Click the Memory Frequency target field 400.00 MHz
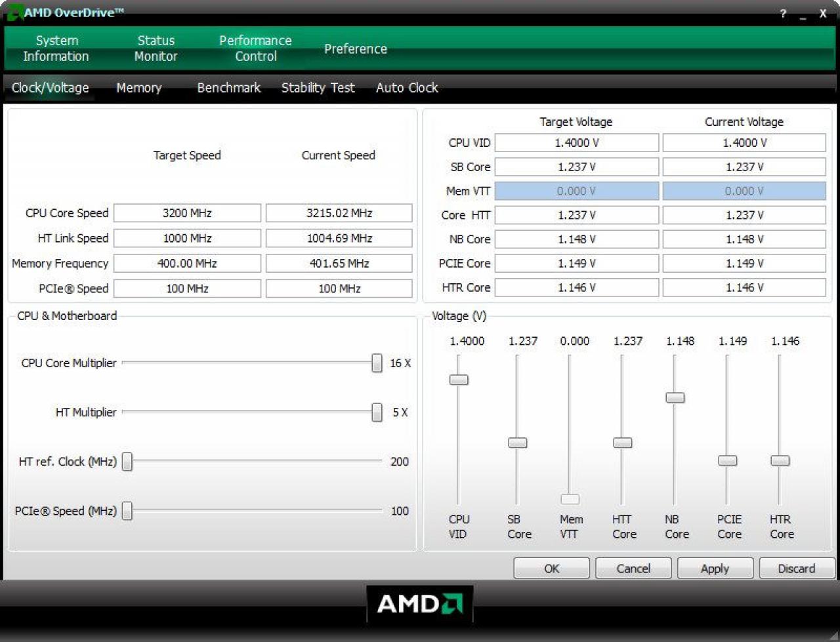 click(187, 263)
